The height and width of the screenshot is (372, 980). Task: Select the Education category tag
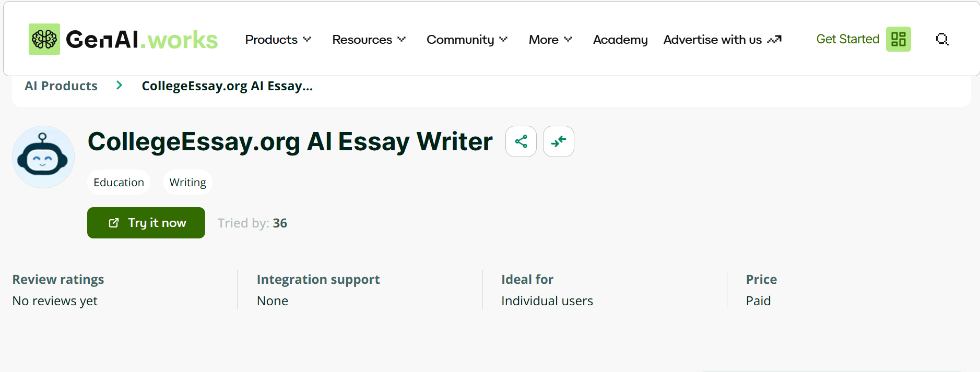click(119, 182)
